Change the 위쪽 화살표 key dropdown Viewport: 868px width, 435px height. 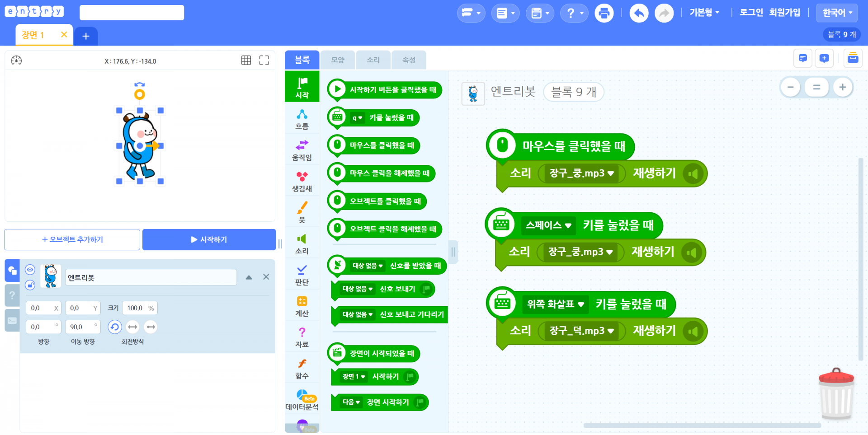(x=556, y=304)
